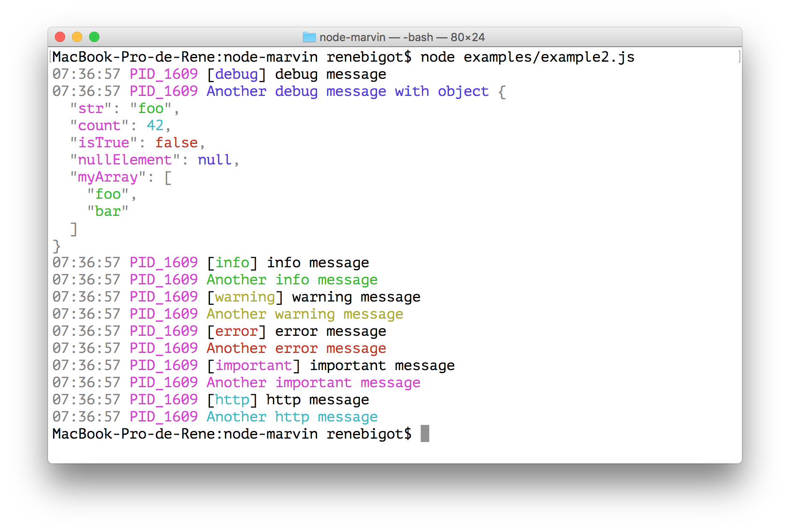This screenshot has width=790, height=532.
Task: Click the red close window button
Action: 60,37
